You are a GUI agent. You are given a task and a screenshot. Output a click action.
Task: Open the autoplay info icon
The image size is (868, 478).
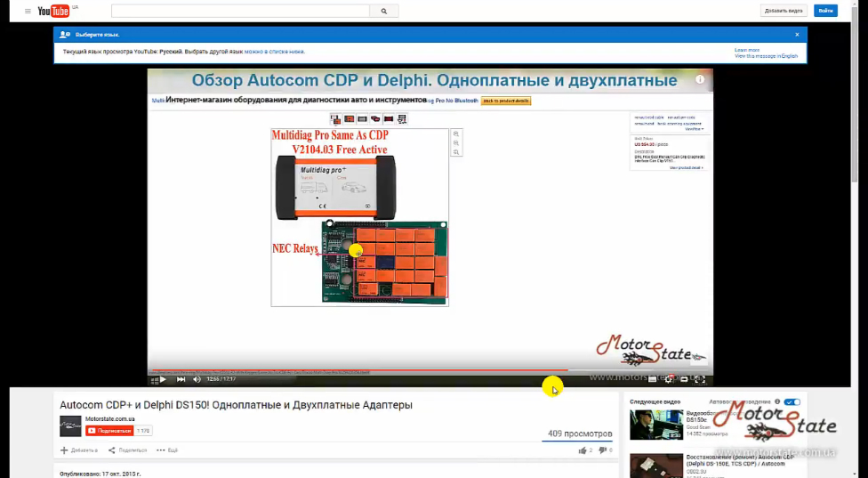777,401
